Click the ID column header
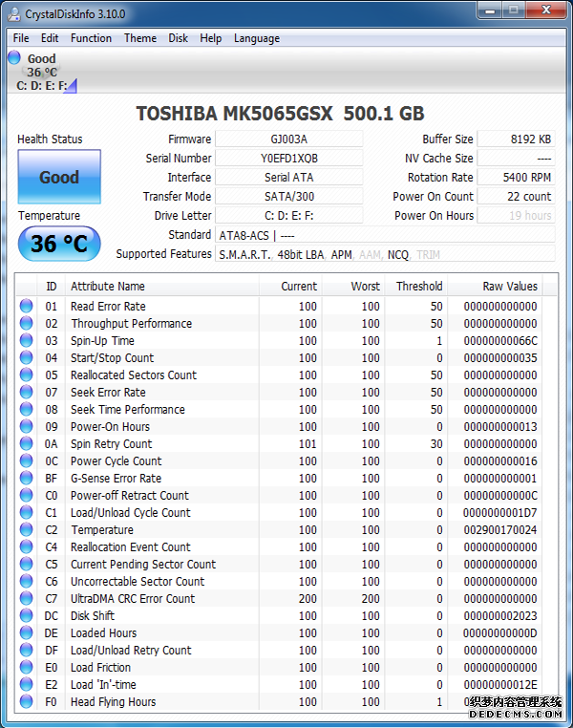573x728 pixels. tap(51, 286)
